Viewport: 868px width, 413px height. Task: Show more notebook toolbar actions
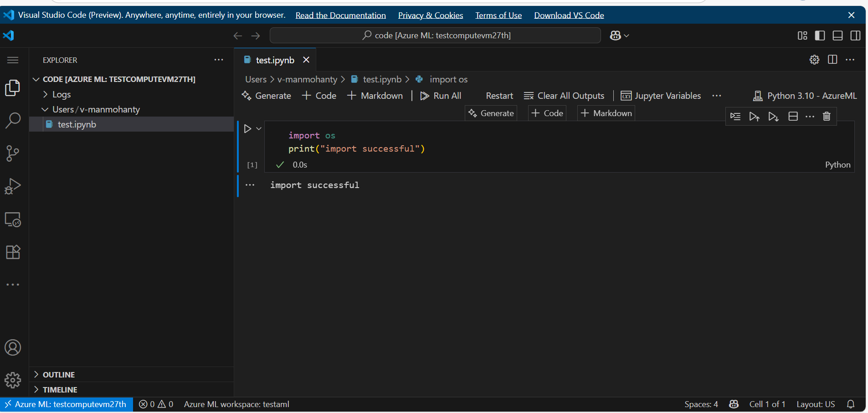717,96
